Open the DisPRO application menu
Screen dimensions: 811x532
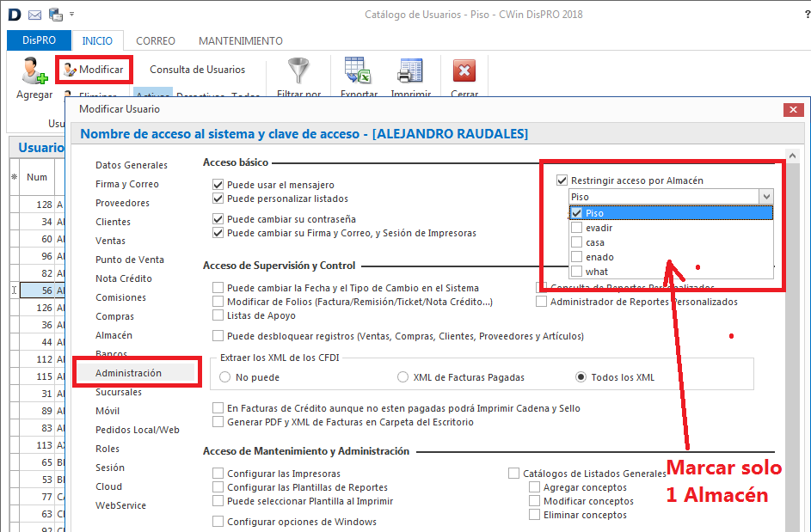(39, 41)
